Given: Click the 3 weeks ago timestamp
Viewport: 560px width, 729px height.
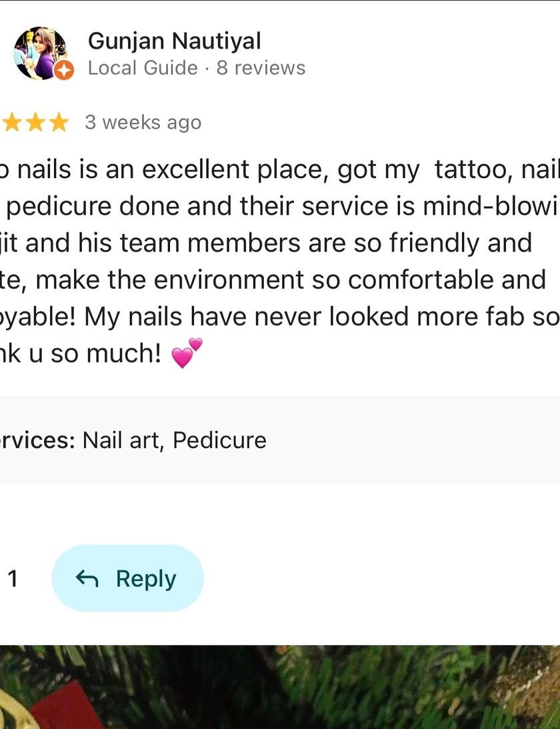Looking at the screenshot, I should (x=143, y=123).
